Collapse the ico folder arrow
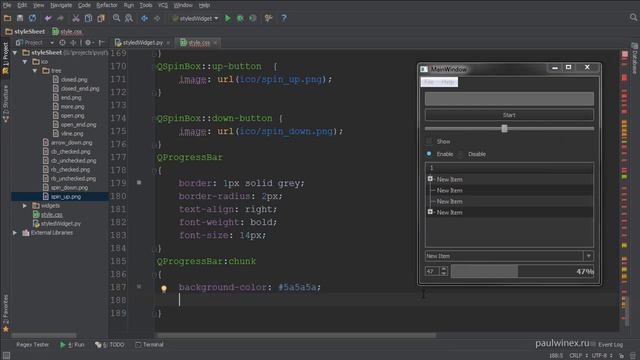 click(x=25, y=62)
